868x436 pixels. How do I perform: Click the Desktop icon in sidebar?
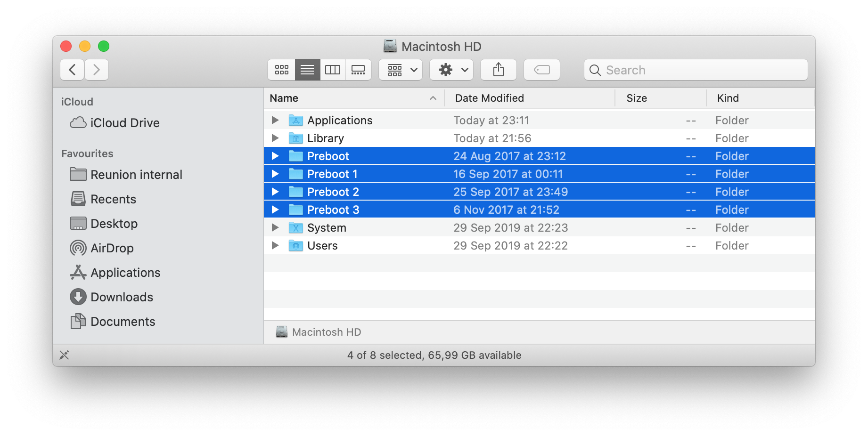pyautogui.click(x=78, y=223)
